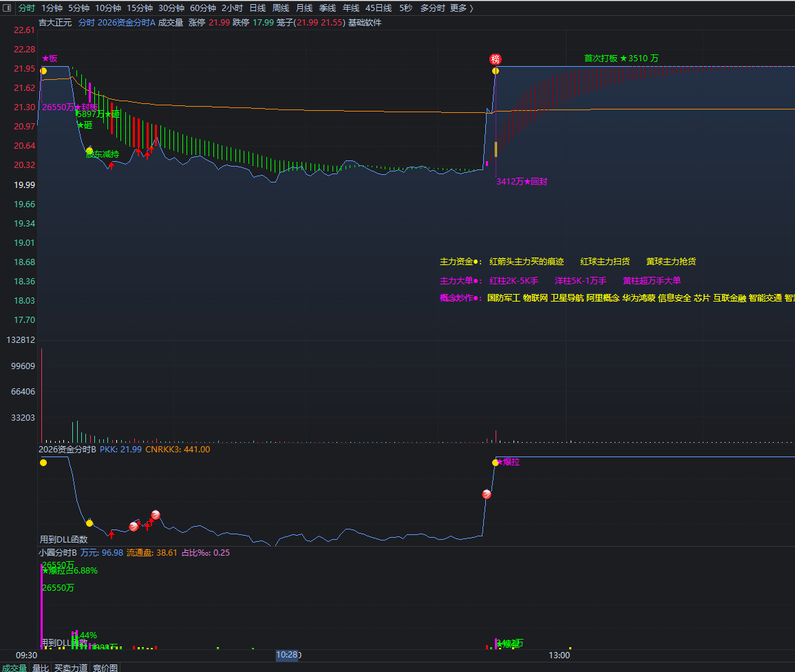Switch to the 多分时 view
795x672 pixels.
coord(432,8)
